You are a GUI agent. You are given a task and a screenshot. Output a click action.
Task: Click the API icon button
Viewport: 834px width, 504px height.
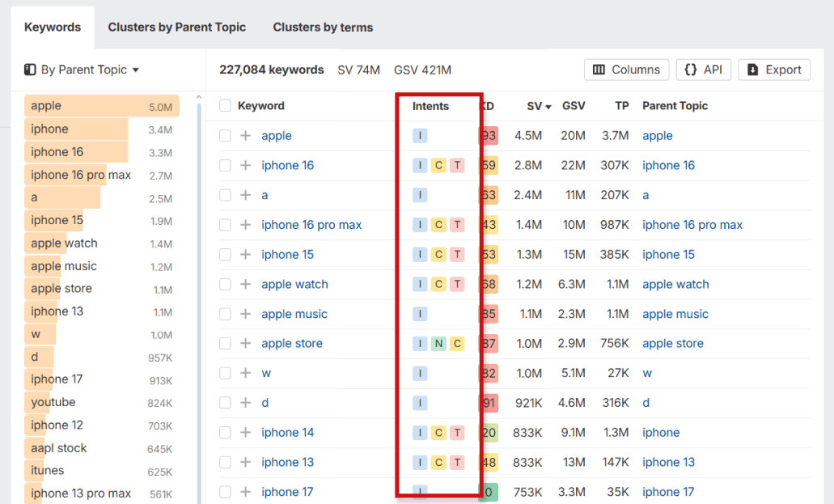click(x=690, y=70)
